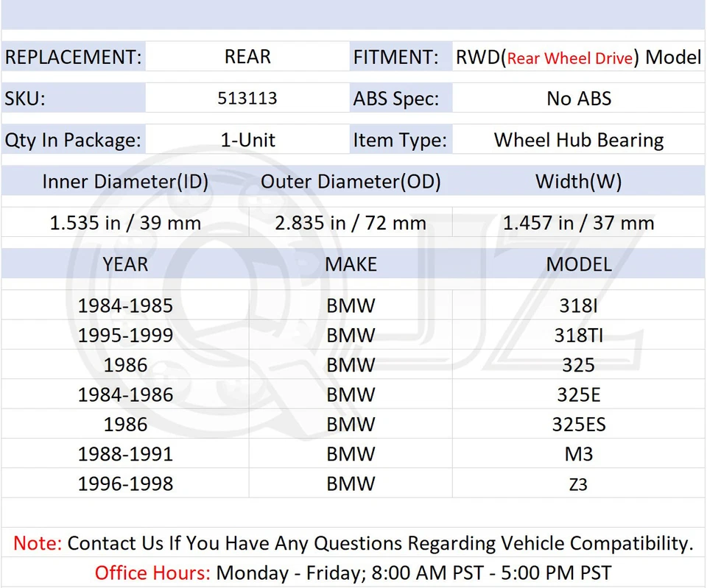
Task: Select the 325E model cell
Action: 579,394
